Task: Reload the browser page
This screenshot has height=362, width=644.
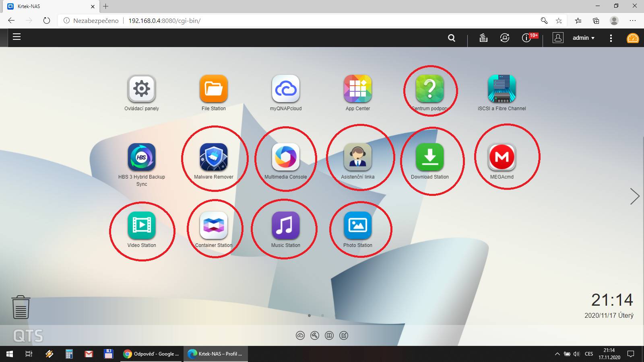Action: pos(47,21)
